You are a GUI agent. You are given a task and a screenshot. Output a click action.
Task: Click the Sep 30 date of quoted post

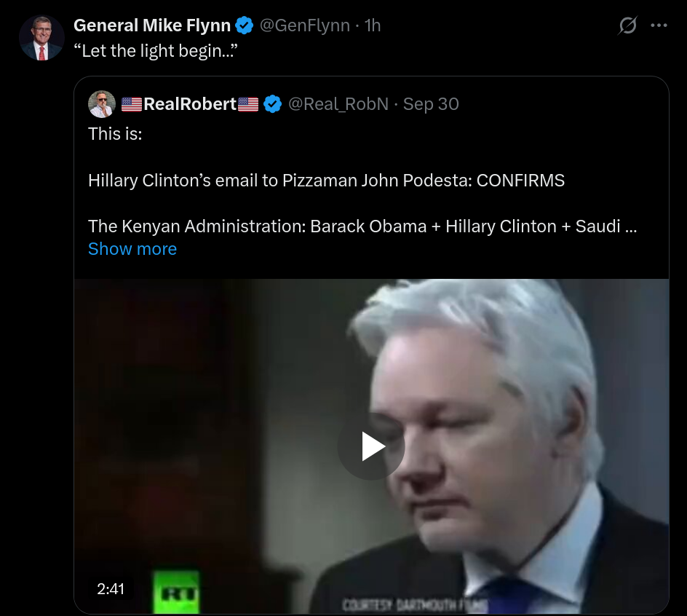431,104
